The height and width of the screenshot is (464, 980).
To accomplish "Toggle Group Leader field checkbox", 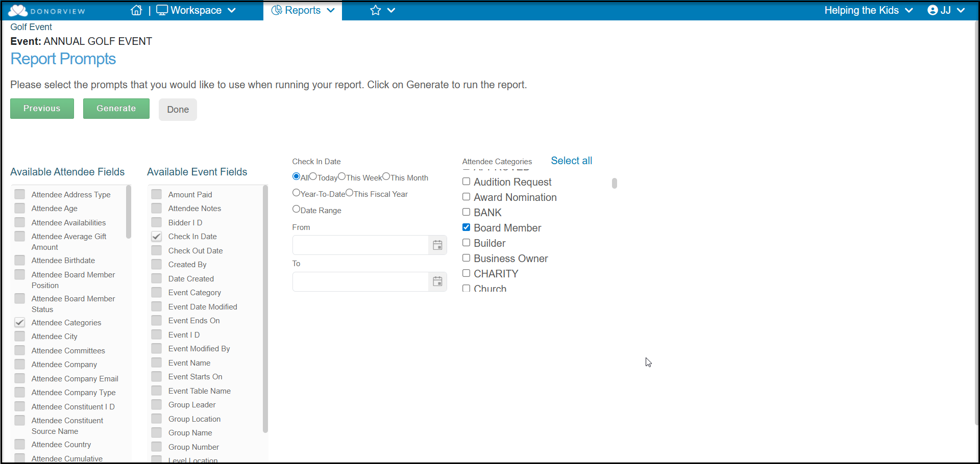I will coord(157,404).
